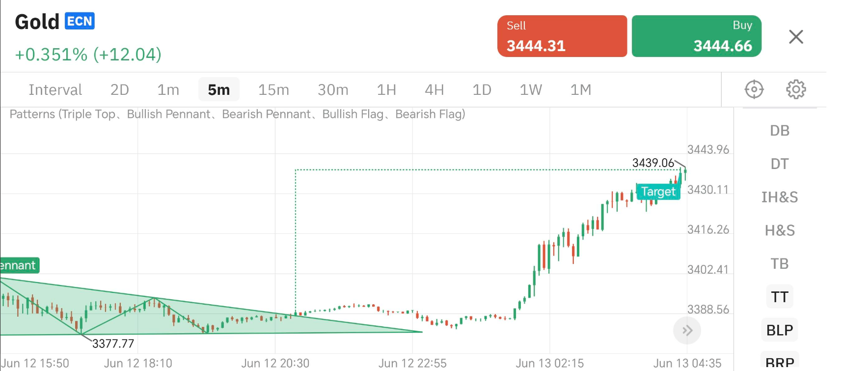This screenshot has width=868, height=371.
Task: Toggle the TT triple top pattern
Action: [779, 297]
